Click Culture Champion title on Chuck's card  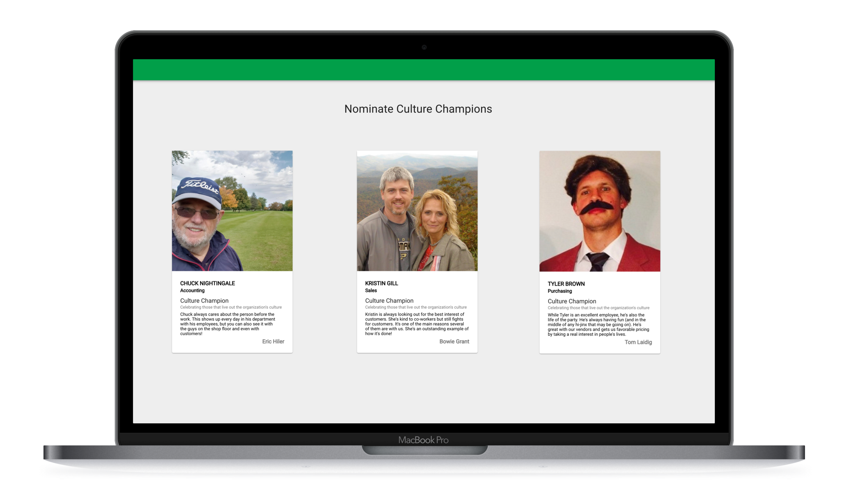[x=204, y=300]
